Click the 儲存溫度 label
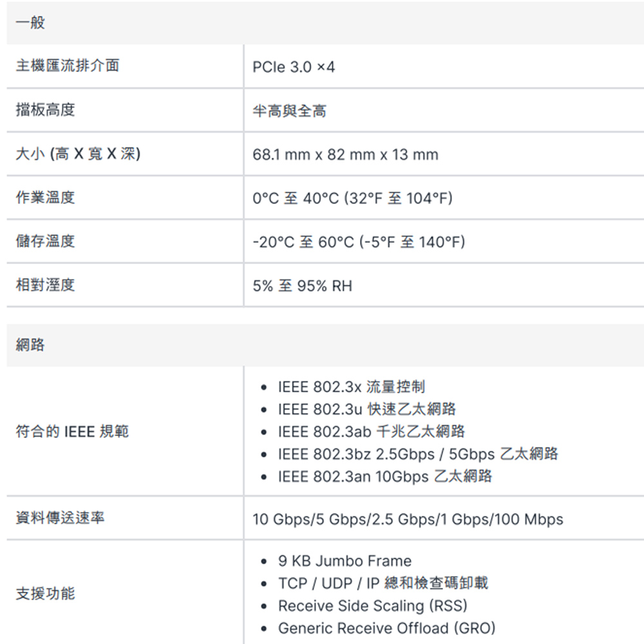644x644 pixels. click(46, 241)
